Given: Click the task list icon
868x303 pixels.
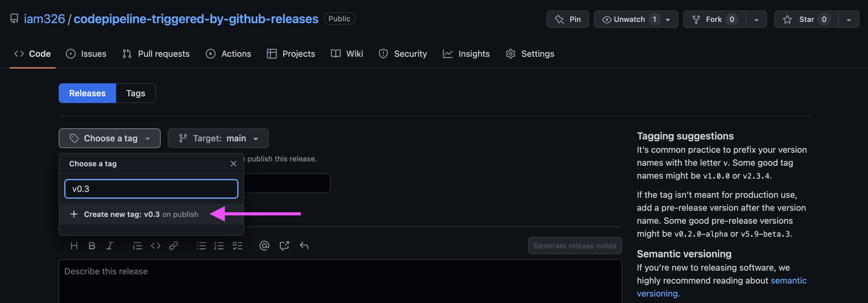Looking at the screenshot, I should point(238,245).
